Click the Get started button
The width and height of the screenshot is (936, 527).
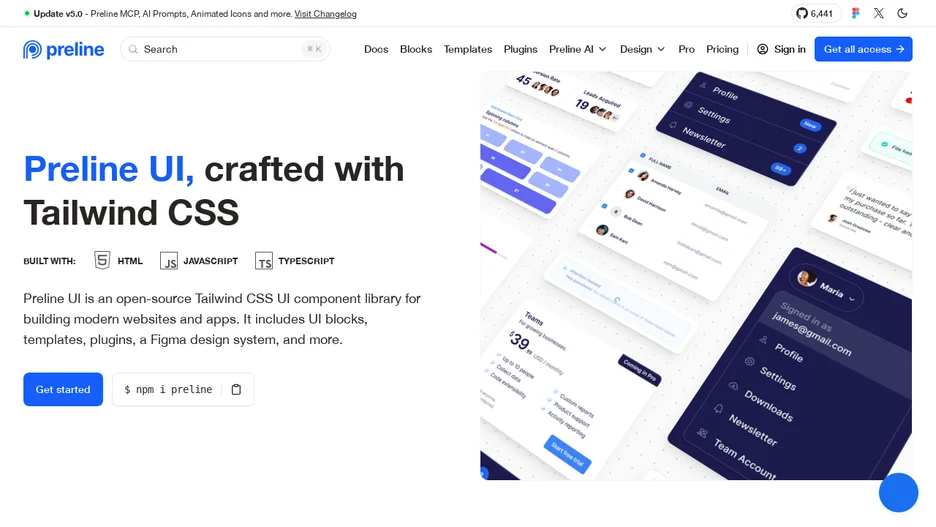coord(63,389)
